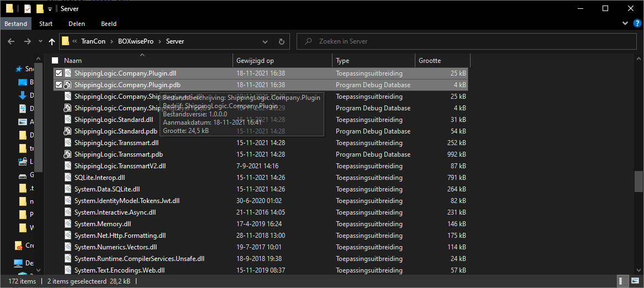This screenshot has height=288, width=644.
Task: Uncheck ShippingLogic.Company.Plugin.pdb checkbox
Action: [59, 85]
